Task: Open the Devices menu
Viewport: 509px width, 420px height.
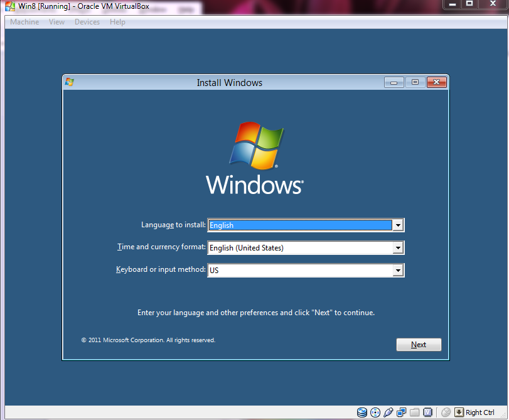Action: (x=87, y=22)
